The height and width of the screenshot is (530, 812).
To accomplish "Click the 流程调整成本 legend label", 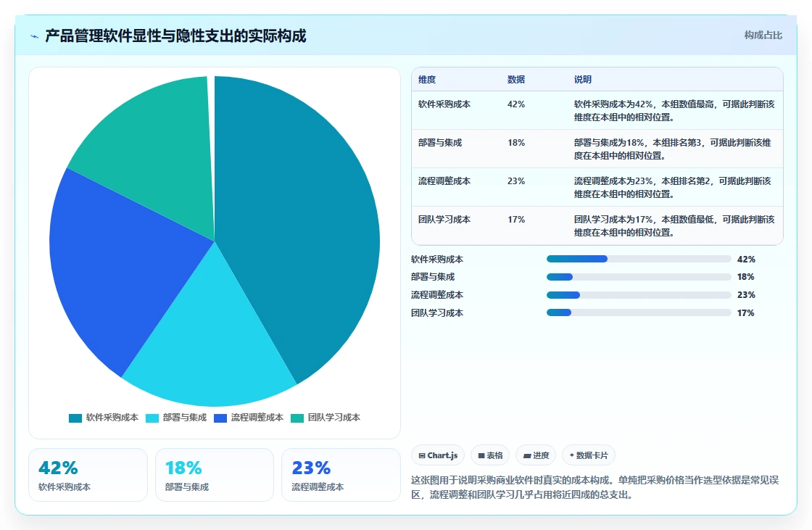I will 257,418.
